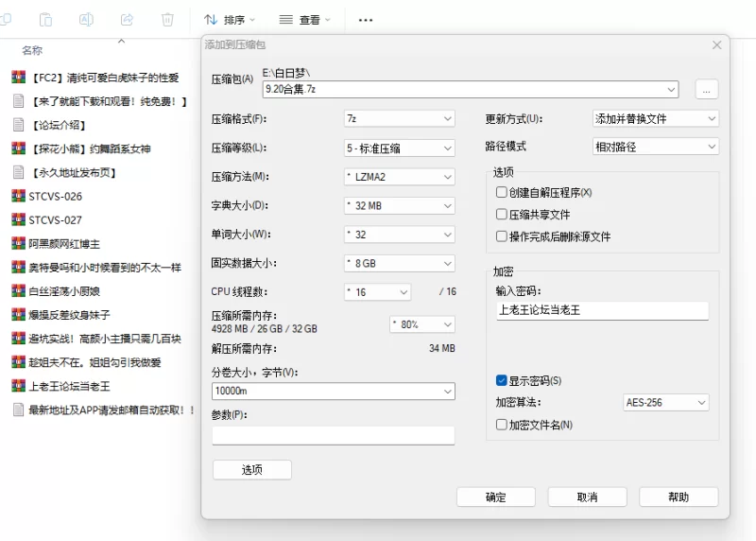Screen dimensions: 756x541
Task: Click the 选项 button in dialog
Action: point(251,469)
